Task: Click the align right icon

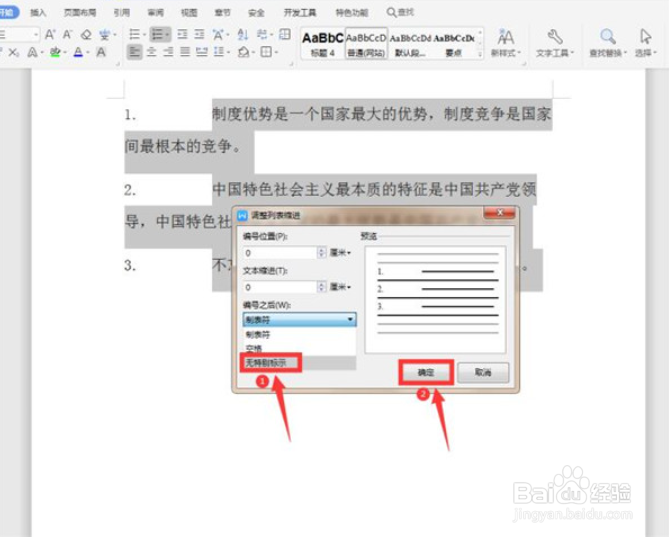Action: pyautogui.click(x=168, y=52)
